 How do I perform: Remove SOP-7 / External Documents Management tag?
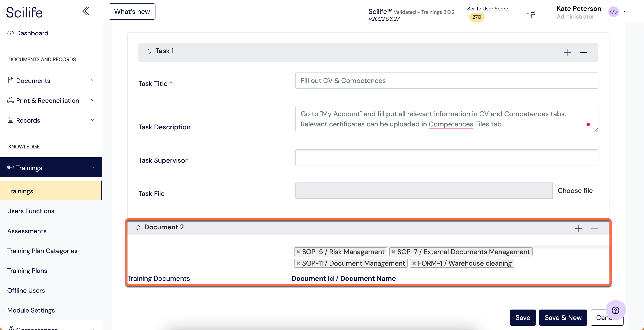click(394, 252)
